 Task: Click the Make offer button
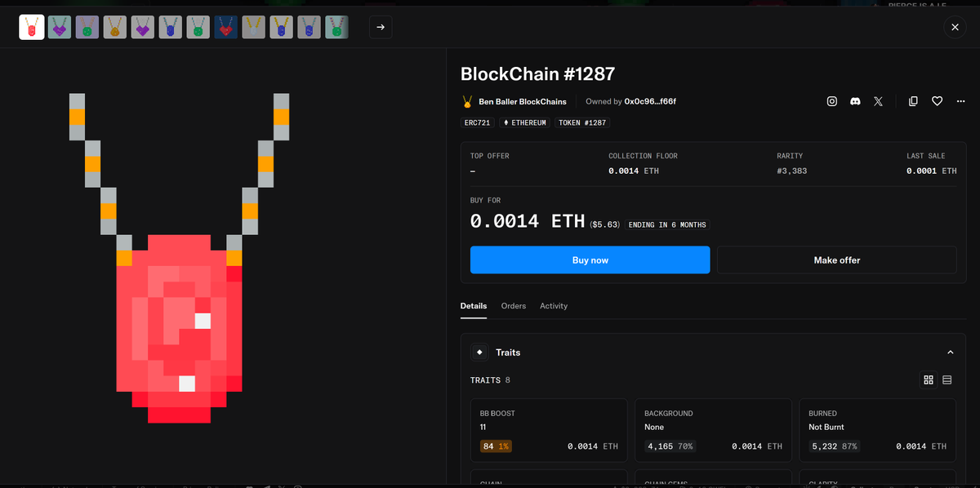pos(837,260)
